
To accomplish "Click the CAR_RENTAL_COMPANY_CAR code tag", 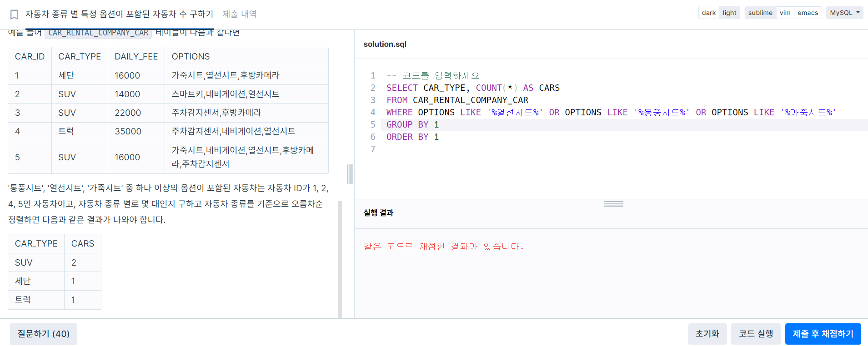I will click(98, 33).
